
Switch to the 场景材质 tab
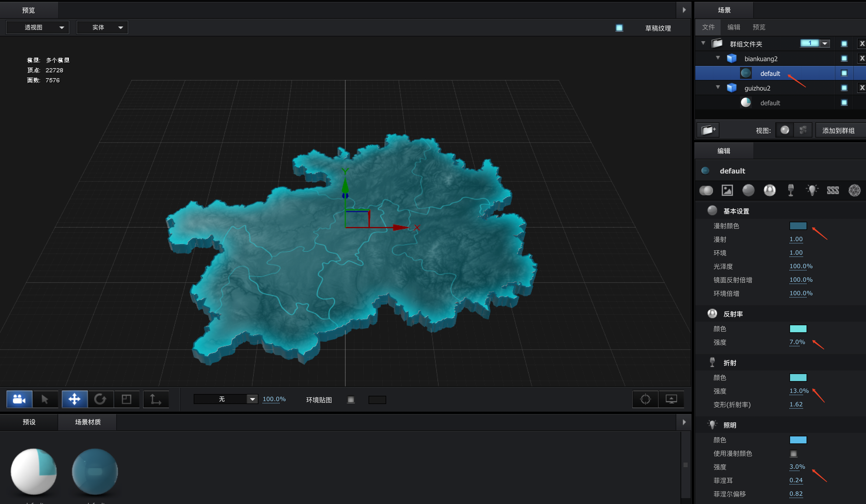tap(88, 422)
